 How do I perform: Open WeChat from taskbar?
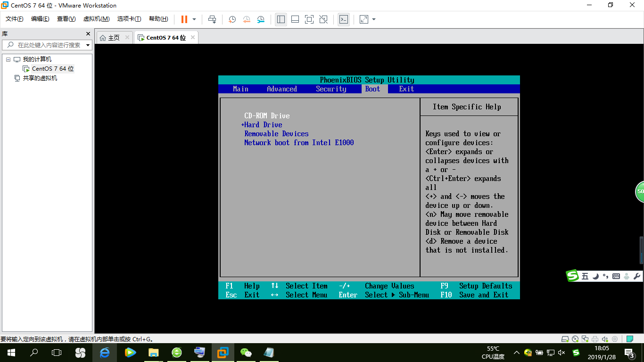[x=246, y=352]
